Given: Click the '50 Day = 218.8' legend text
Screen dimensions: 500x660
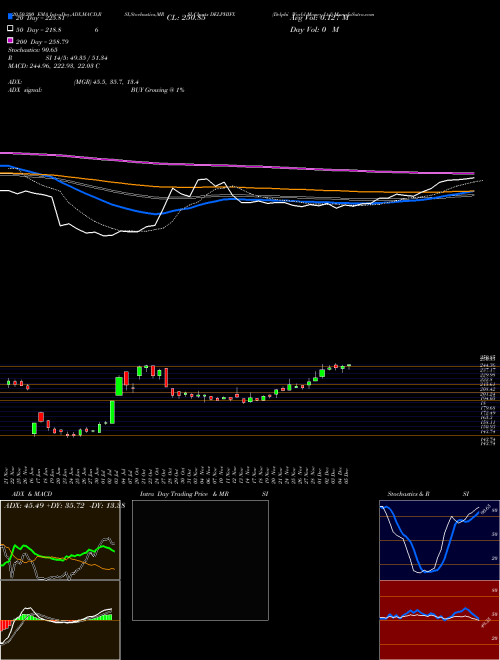Looking at the screenshot, I should tap(39, 30).
